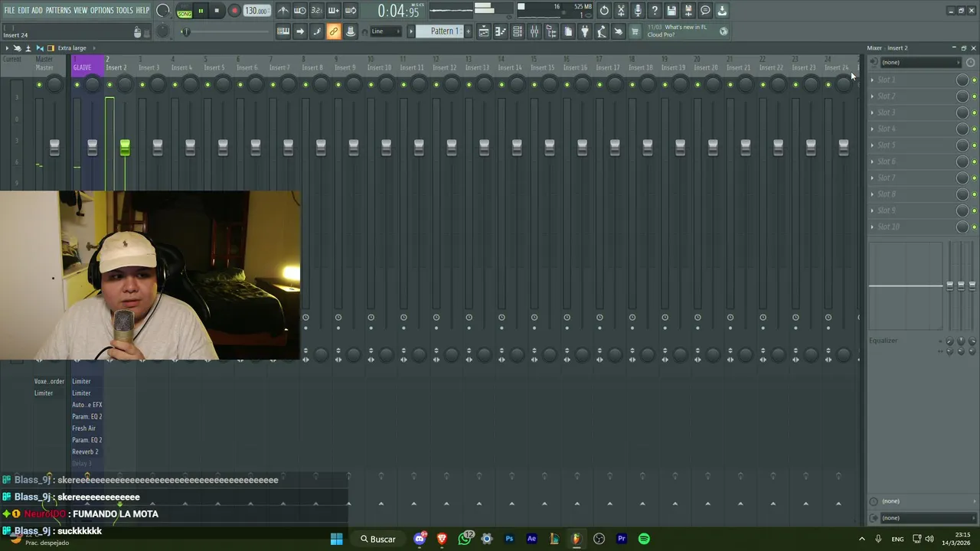Toggle auto scrolling arrow icon
The height and width of the screenshot is (551, 980).
click(x=300, y=31)
